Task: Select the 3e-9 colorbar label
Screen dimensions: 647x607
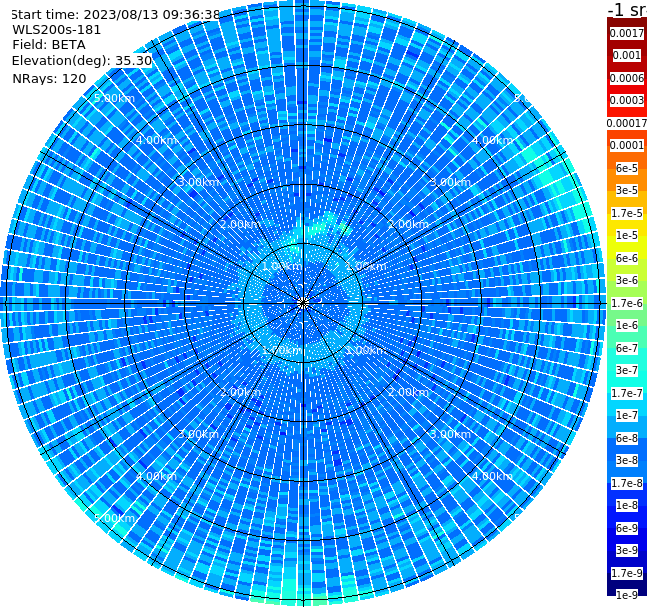Action: pyautogui.click(x=627, y=550)
